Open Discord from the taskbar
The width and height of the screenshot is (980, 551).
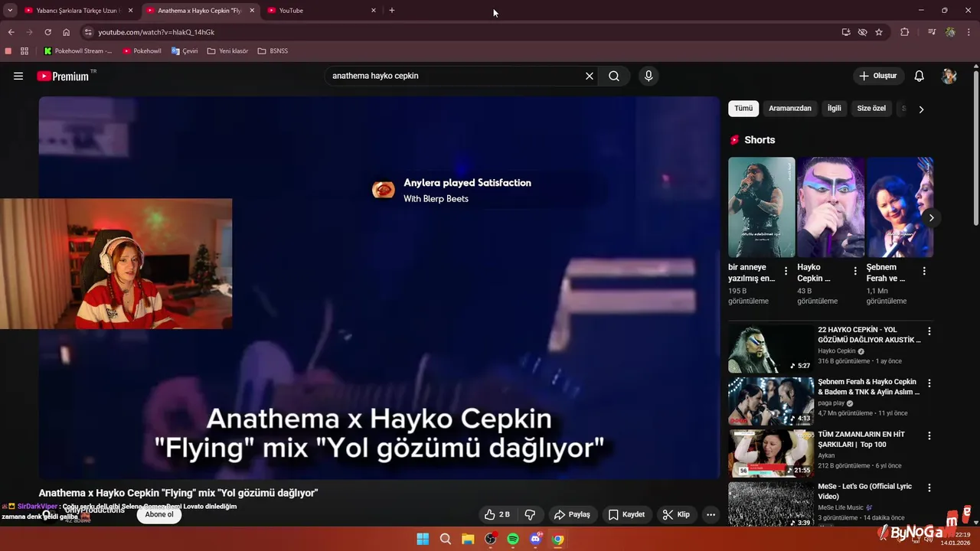click(x=536, y=539)
